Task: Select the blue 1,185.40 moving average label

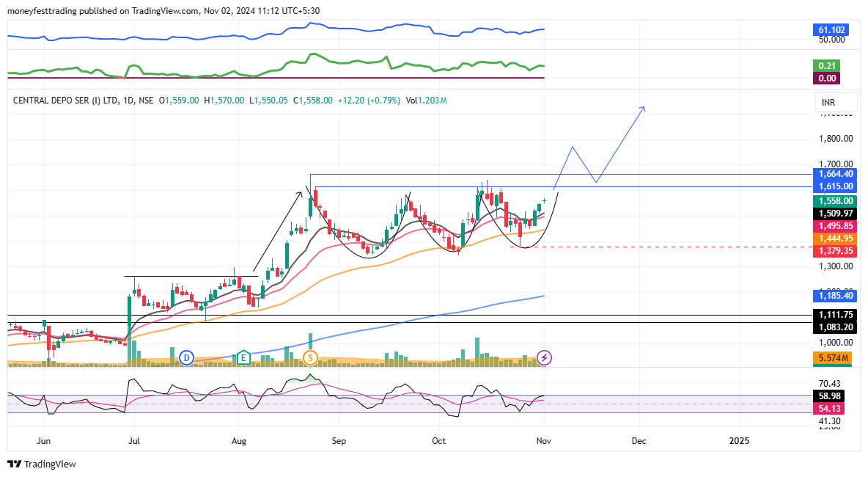Action: (x=836, y=295)
